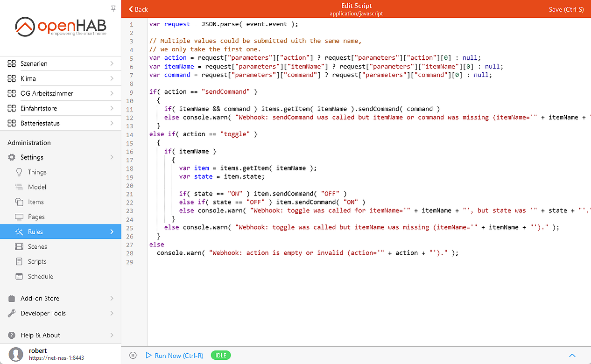The height and width of the screenshot is (364, 591).
Task: Click 'var state = item.state;' on line 19
Action: coord(222,177)
